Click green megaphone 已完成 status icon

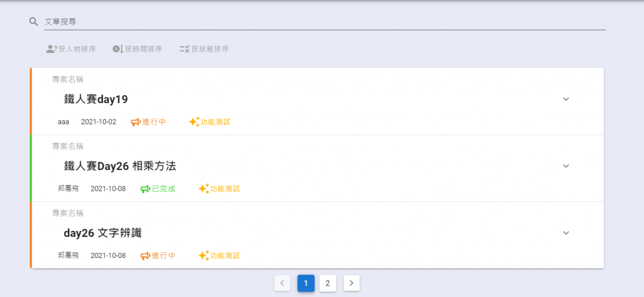145,189
